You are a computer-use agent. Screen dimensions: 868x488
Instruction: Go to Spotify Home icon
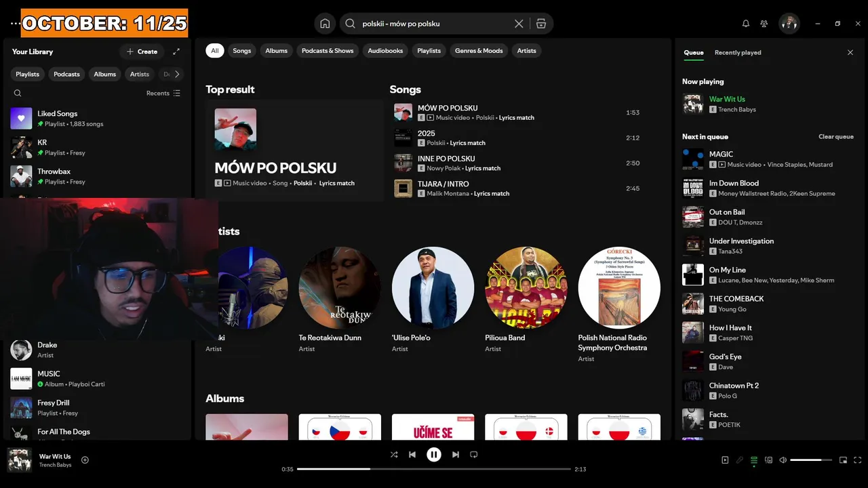[x=325, y=24]
